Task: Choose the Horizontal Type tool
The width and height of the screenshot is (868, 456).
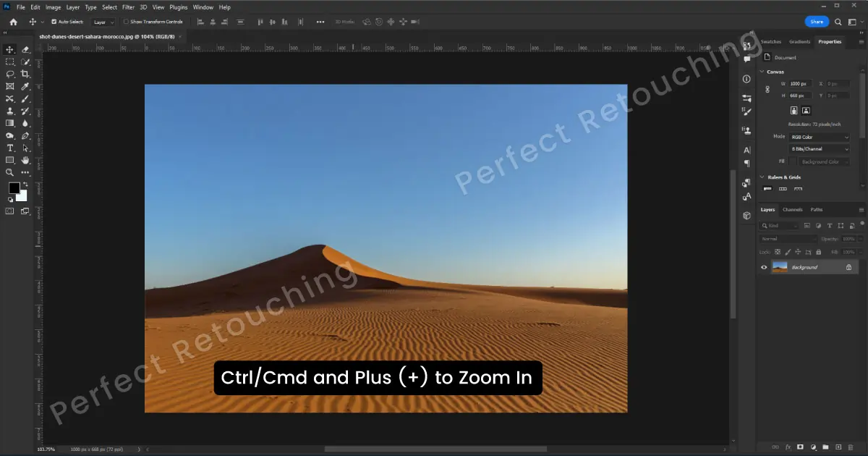Action: coord(10,148)
